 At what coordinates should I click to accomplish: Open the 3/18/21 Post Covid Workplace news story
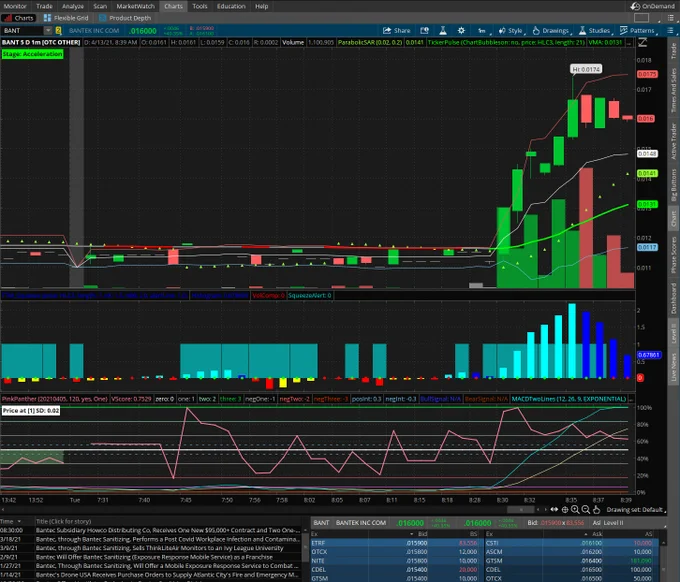(150, 539)
